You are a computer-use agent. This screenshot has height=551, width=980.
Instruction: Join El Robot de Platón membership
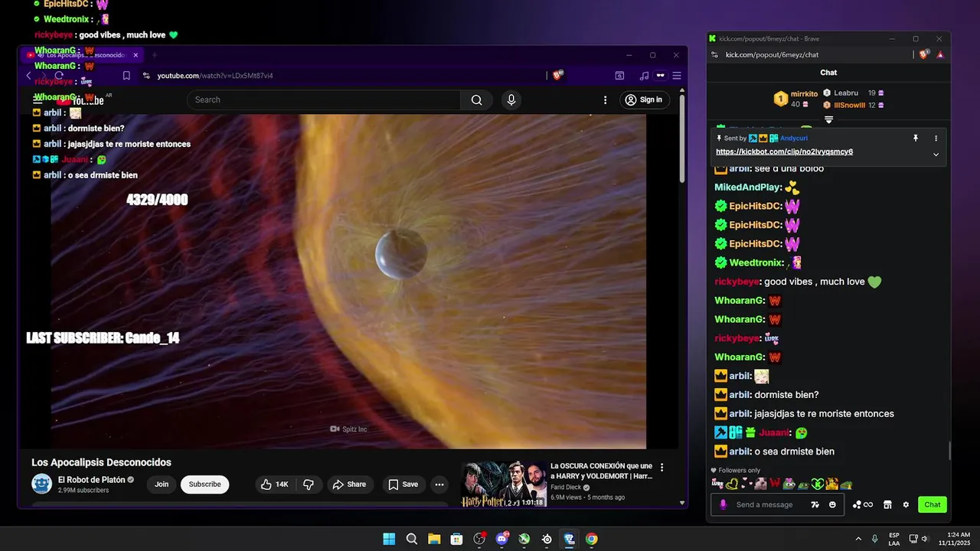pyautogui.click(x=162, y=484)
